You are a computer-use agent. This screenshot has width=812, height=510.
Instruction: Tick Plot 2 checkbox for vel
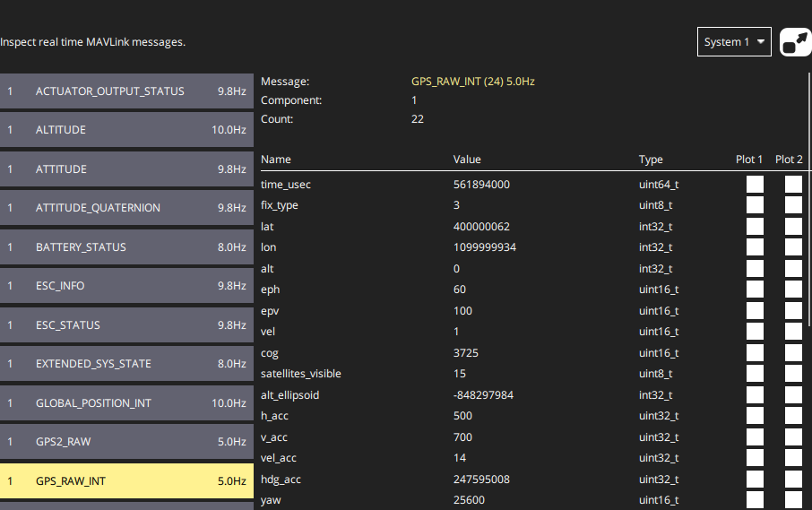coord(793,332)
